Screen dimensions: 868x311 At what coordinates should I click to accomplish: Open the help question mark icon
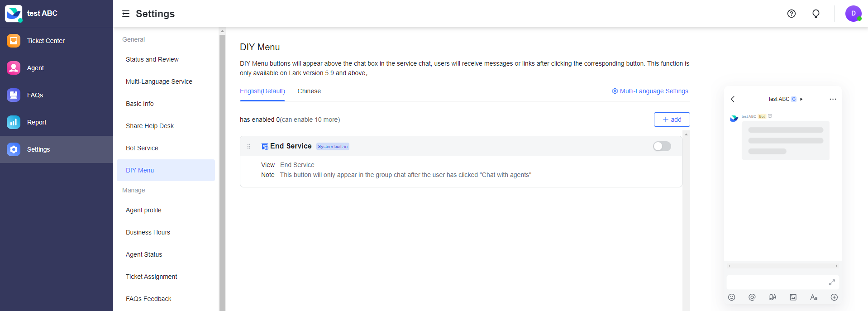792,14
